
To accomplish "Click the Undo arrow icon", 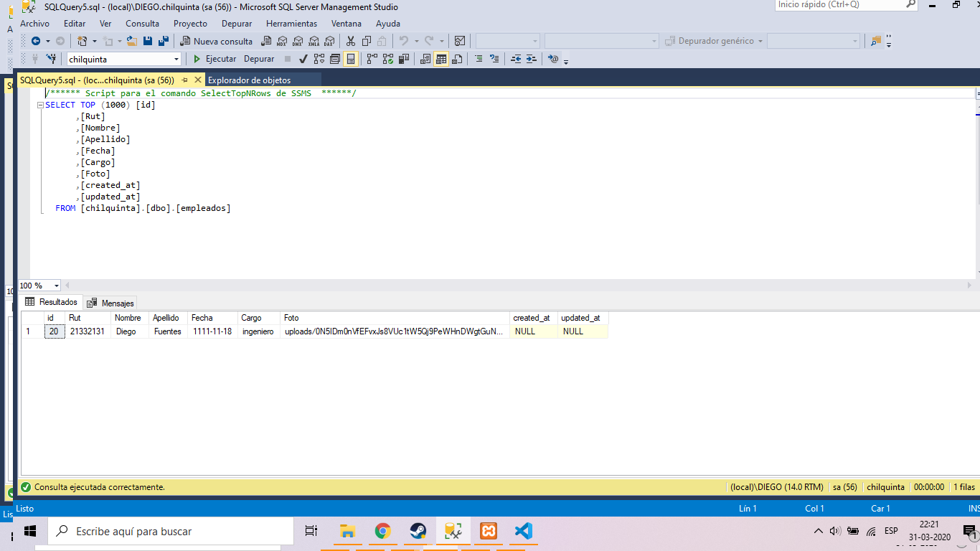I will [404, 41].
